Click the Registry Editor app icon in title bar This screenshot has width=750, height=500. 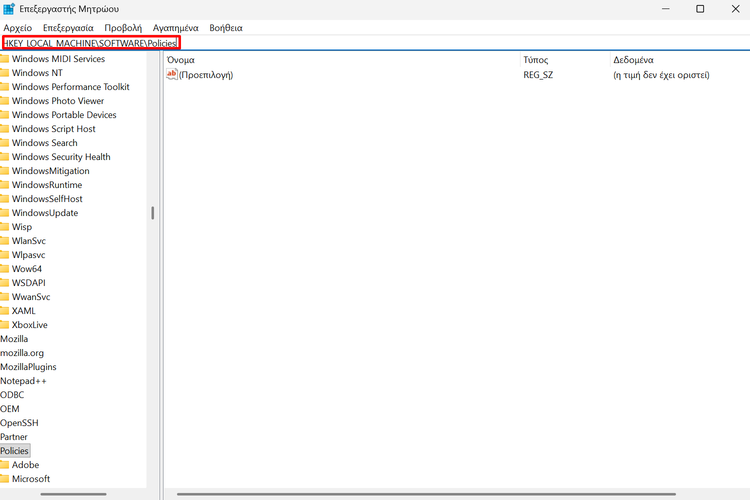coord(9,9)
